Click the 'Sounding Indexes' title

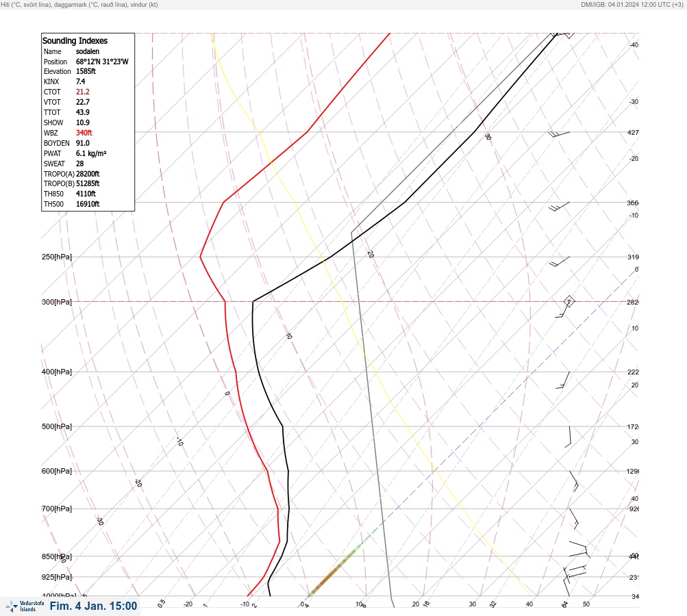(x=75, y=40)
